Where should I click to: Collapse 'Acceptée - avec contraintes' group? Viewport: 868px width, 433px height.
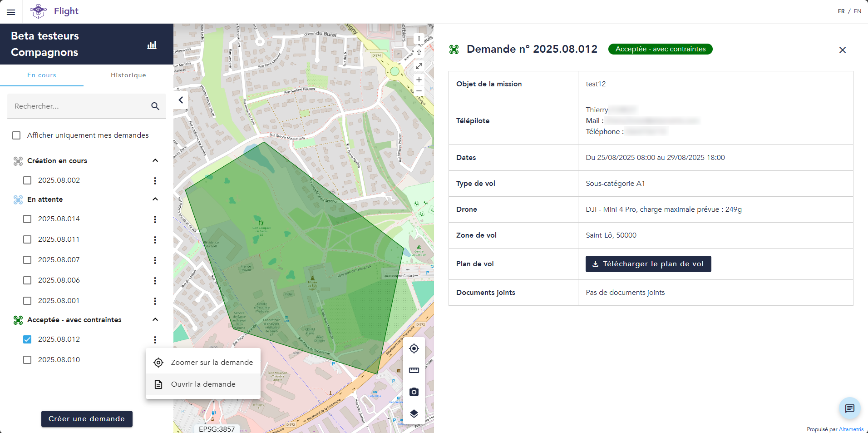click(x=155, y=319)
